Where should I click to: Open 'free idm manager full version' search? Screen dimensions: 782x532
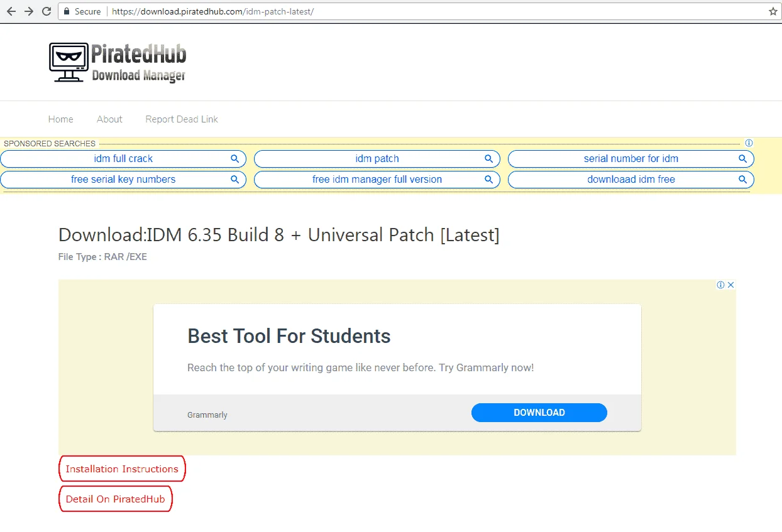(377, 180)
